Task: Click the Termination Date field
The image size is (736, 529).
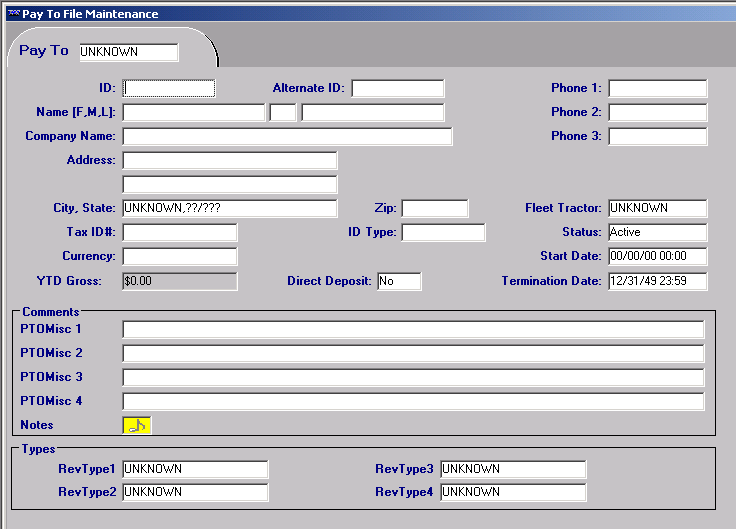Action: 657,281
